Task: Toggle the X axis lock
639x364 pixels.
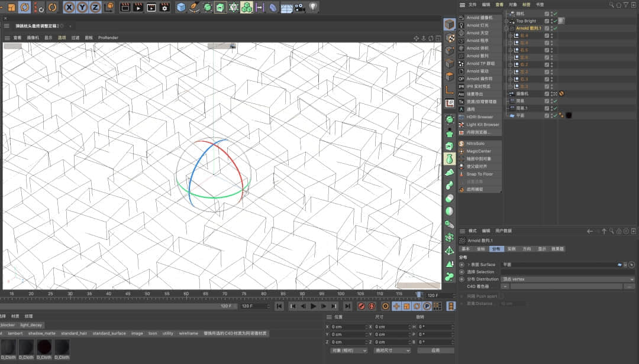Action: (69, 8)
